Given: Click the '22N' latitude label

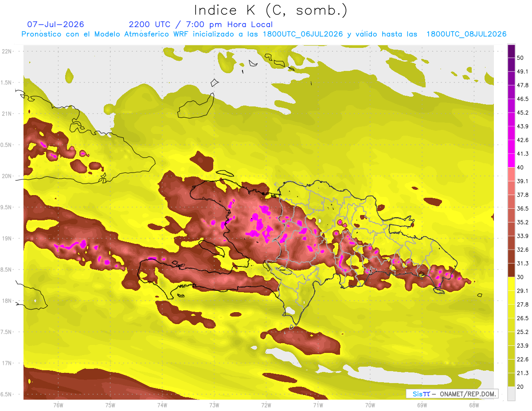Looking at the screenshot, I should [8, 51].
